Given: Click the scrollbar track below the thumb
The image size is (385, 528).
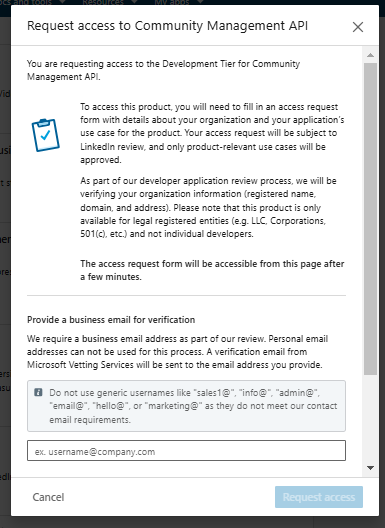Looking at the screenshot, I should point(371,419).
